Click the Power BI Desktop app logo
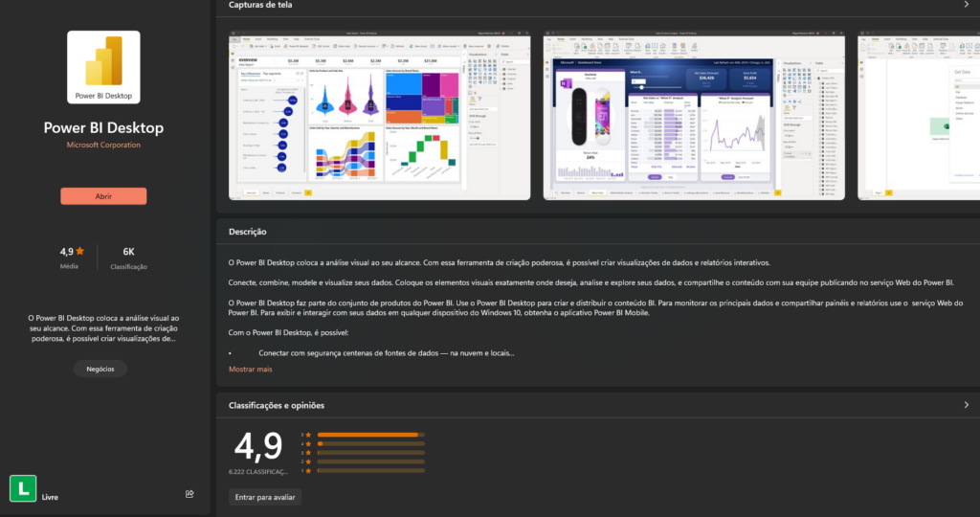980x517 pixels. tap(103, 66)
